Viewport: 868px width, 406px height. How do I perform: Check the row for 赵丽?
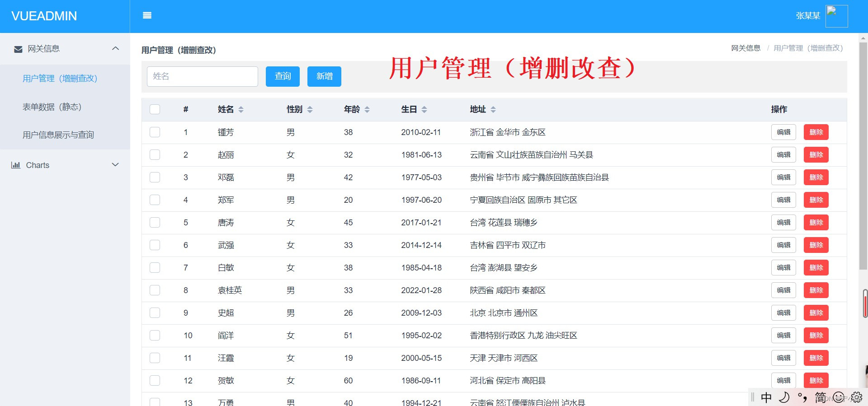(155, 154)
